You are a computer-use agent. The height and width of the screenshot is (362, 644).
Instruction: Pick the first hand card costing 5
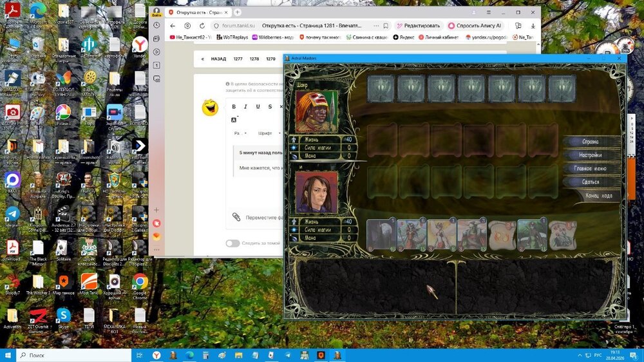click(x=381, y=234)
